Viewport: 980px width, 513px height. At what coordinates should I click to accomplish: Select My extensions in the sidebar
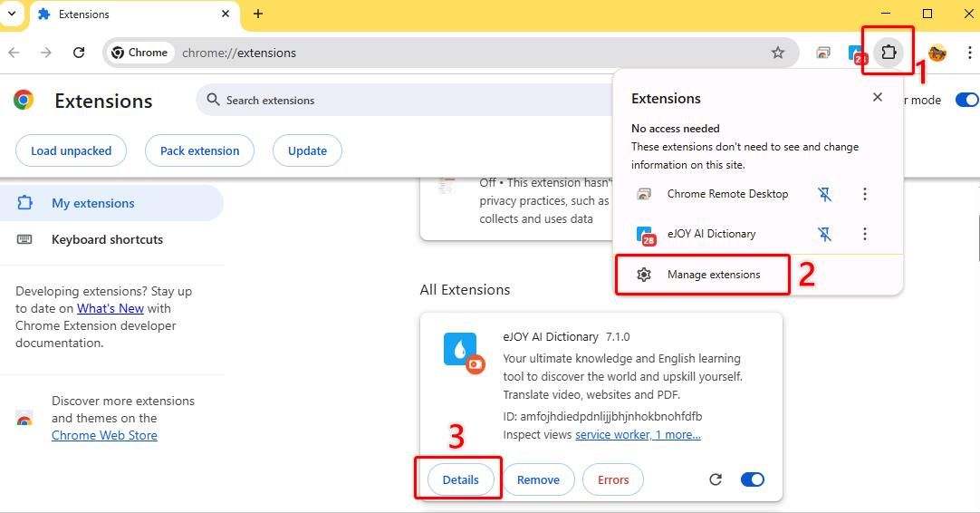point(111,203)
